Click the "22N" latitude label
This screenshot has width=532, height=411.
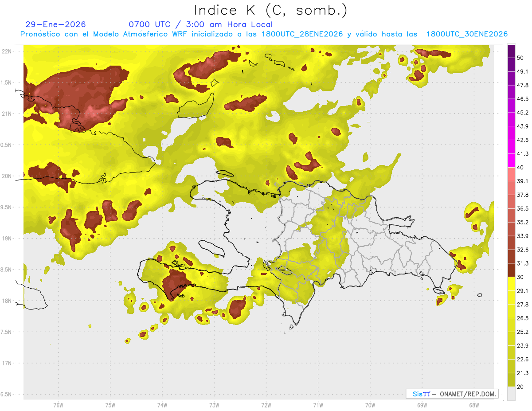click(7, 51)
